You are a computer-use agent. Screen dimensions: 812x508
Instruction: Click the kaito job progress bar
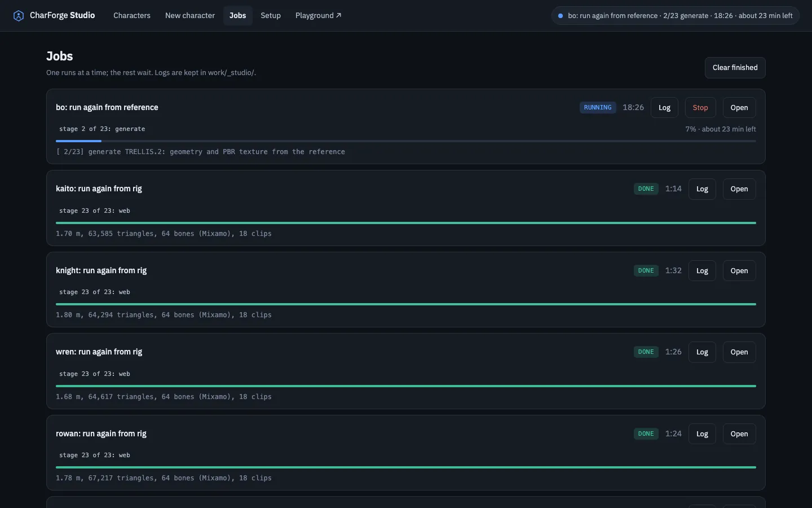coord(406,223)
